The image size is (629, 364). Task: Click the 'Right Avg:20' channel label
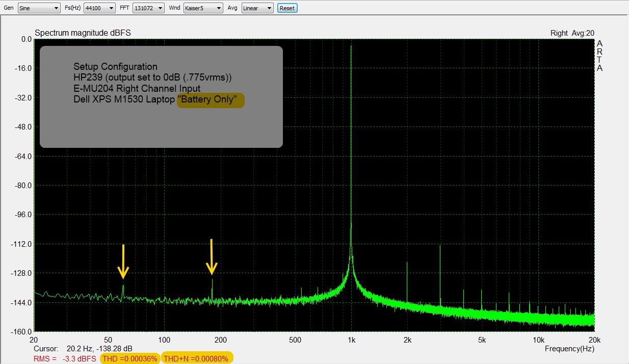click(x=572, y=33)
